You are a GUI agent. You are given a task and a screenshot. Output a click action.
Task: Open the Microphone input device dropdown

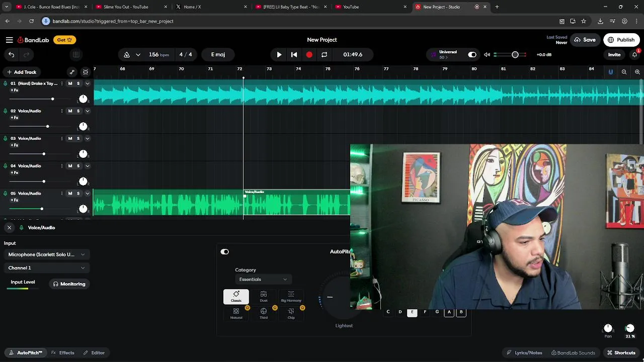[x=46, y=254]
